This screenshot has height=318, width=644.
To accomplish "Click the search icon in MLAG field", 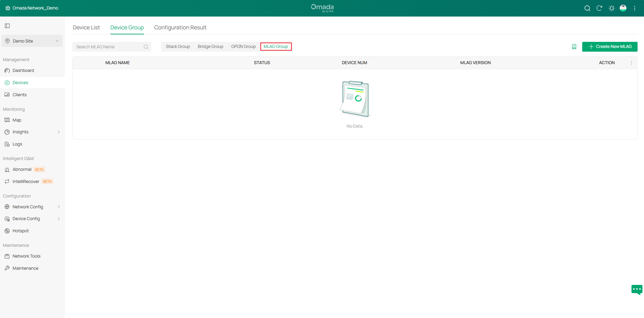I will (146, 47).
